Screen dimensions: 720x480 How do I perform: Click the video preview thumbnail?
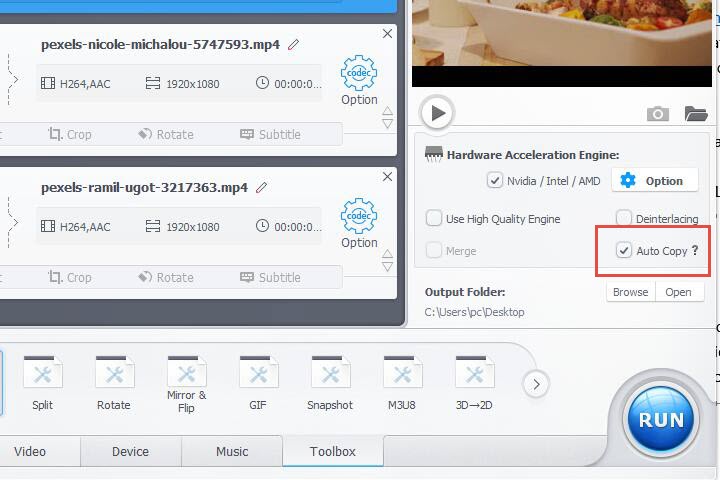(x=562, y=43)
